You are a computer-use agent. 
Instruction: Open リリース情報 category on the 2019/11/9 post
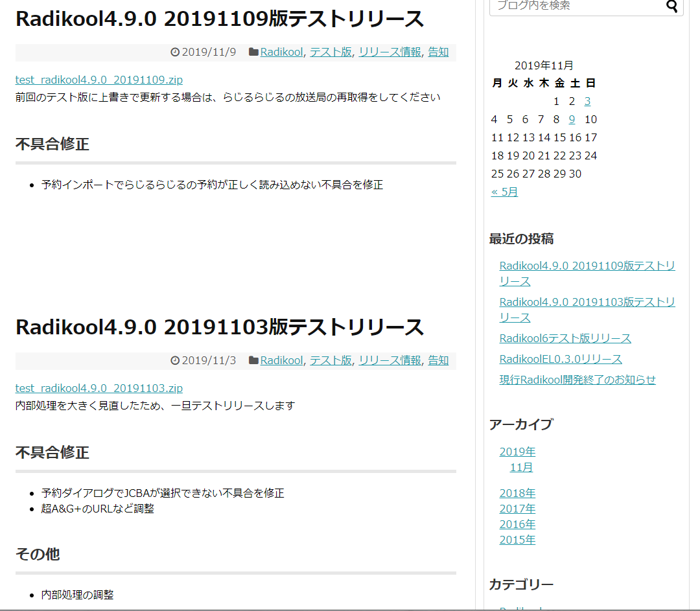click(390, 52)
